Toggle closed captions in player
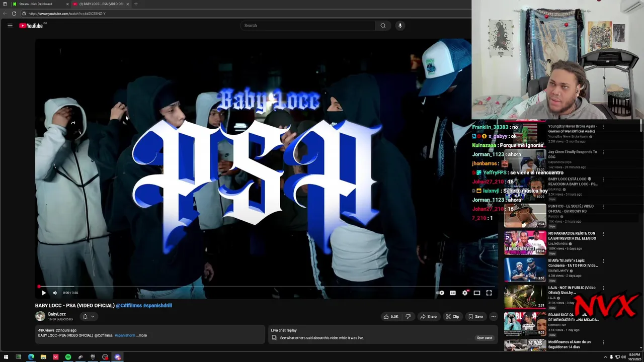Image resolution: width=644 pixels, height=362 pixels. (453, 293)
